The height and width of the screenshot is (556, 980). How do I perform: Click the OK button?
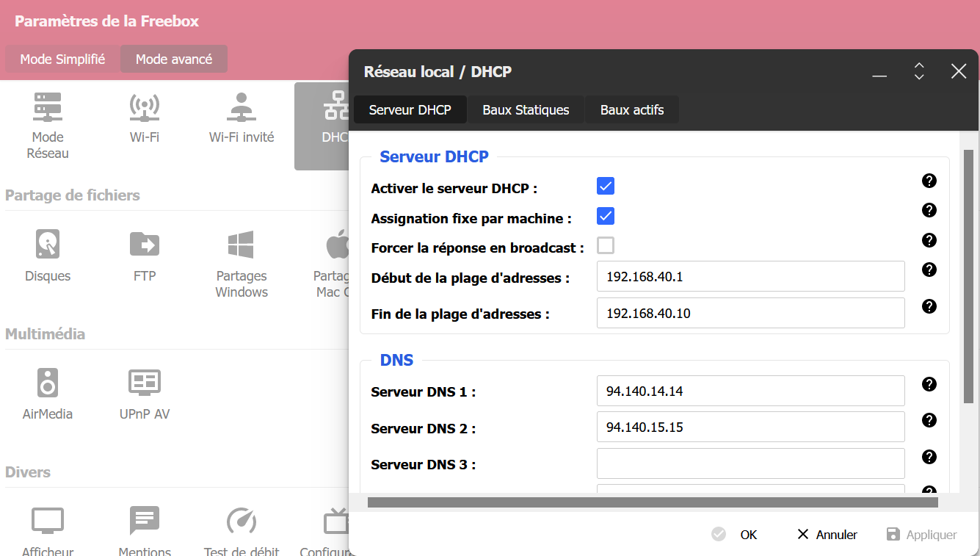[x=735, y=535]
